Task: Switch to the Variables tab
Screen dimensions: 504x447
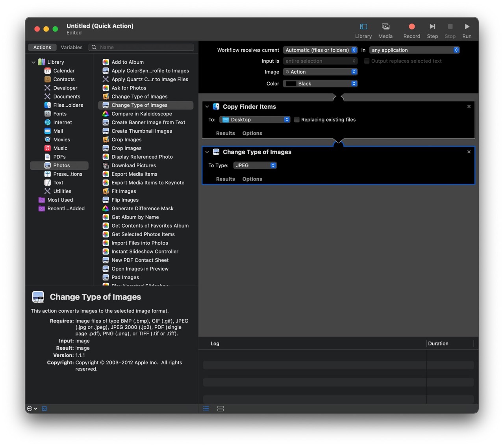Action: click(72, 47)
